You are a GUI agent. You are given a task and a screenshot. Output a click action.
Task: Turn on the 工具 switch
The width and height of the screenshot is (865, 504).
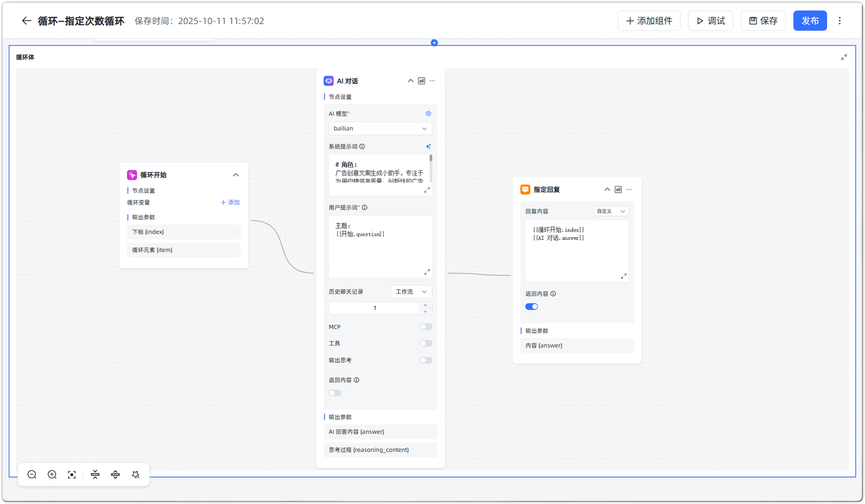(x=426, y=344)
